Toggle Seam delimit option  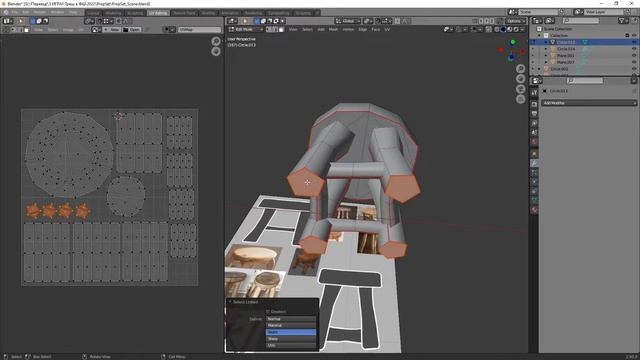[291, 332]
